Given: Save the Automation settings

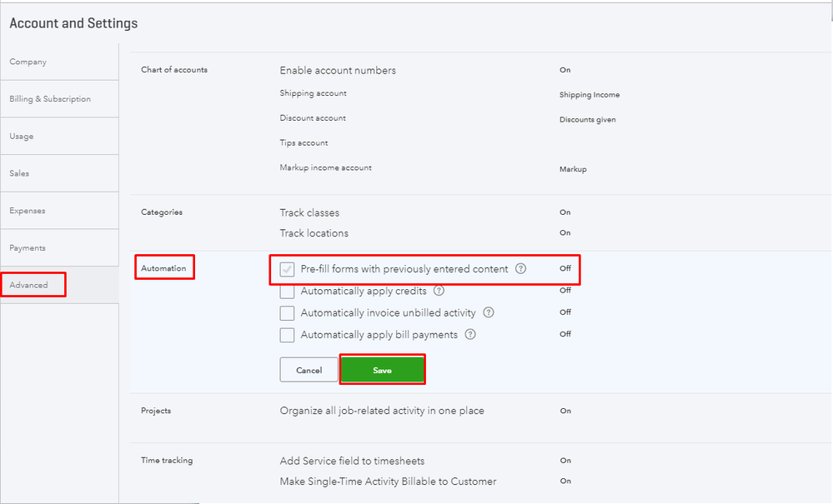Looking at the screenshot, I should [383, 370].
